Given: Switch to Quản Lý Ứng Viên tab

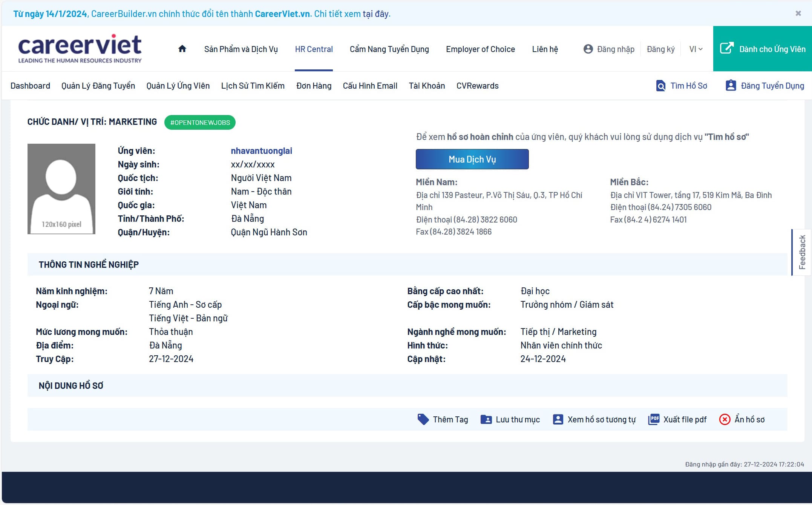Looking at the screenshot, I should 178,86.
